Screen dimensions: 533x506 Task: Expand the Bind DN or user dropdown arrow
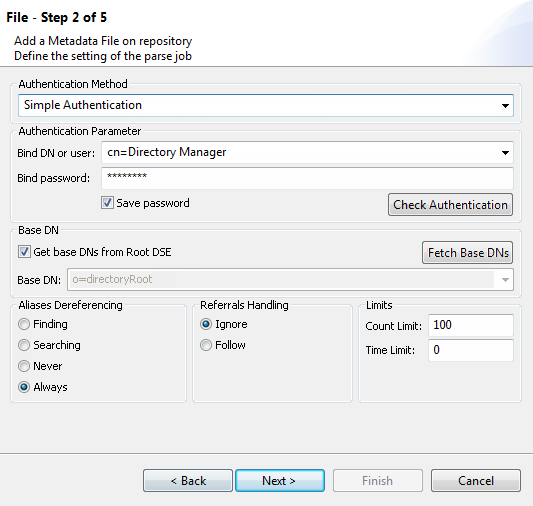pyautogui.click(x=505, y=153)
